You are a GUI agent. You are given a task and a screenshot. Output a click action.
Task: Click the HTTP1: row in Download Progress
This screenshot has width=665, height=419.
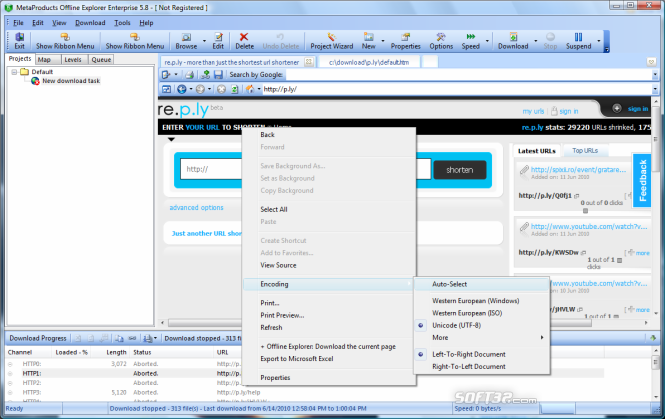click(x=305, y=373)
